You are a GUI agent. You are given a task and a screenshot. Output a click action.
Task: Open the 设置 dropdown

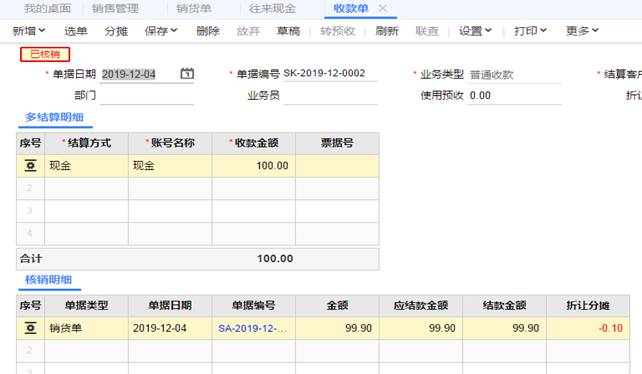475,31
